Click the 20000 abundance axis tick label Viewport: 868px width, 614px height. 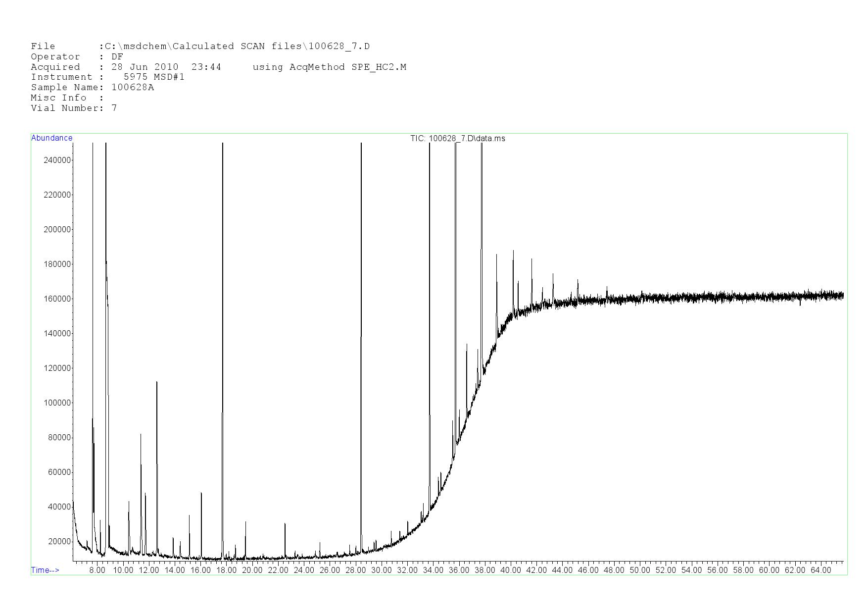[x=59, y=541]
